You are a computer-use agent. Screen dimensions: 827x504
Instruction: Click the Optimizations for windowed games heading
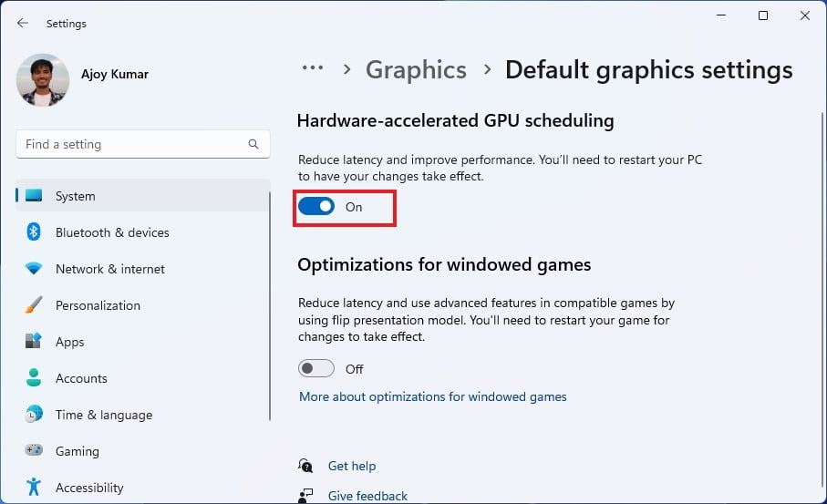[444, 264]
